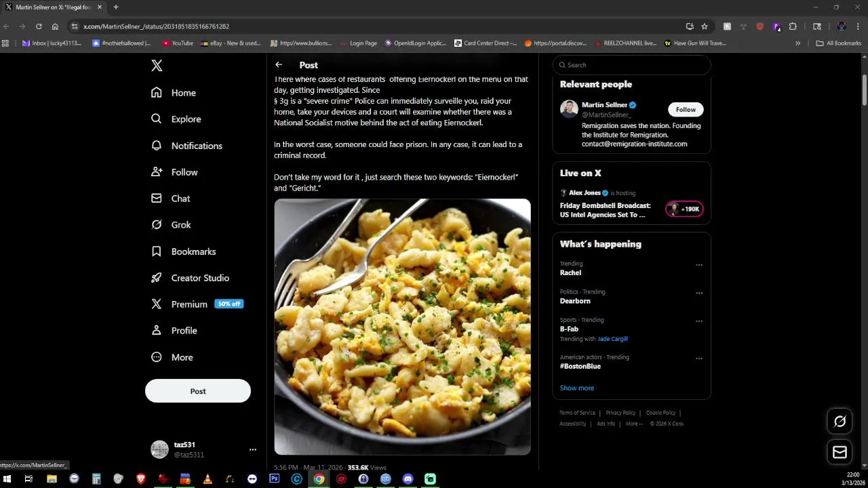The height and width of the screenshot is (488, 868).
Task: Open options for Dearborn trend
Action: click(699, 293)
